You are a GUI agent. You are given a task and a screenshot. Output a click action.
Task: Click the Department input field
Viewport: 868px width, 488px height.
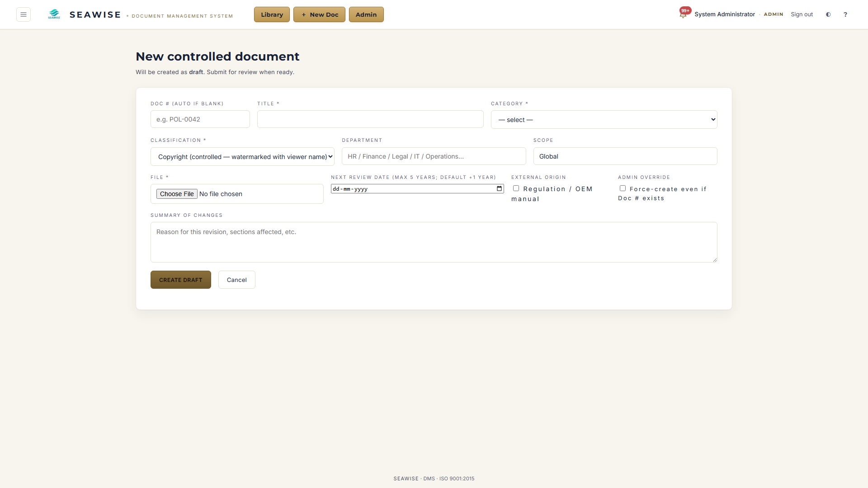point(434,156)
